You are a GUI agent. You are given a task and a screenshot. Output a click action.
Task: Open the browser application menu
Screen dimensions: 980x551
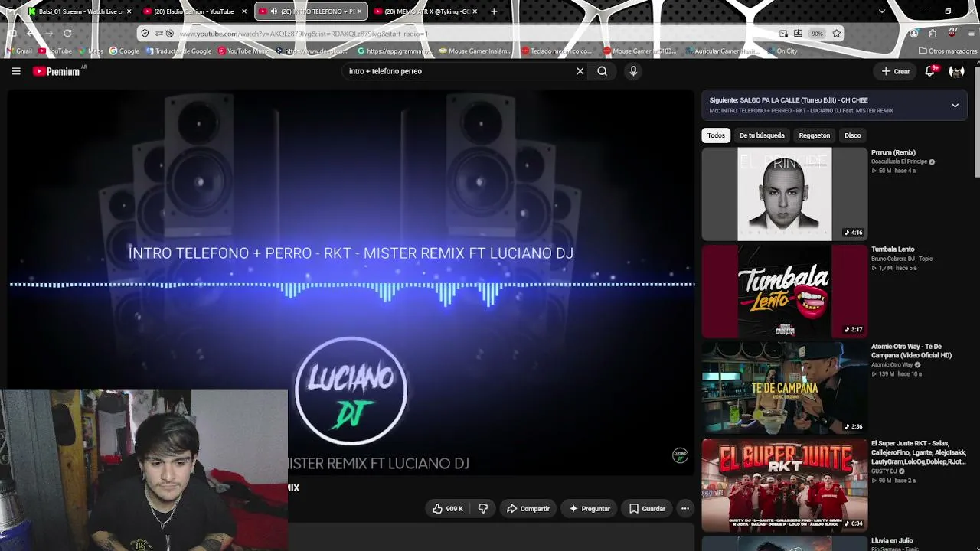tap(971, 34)
